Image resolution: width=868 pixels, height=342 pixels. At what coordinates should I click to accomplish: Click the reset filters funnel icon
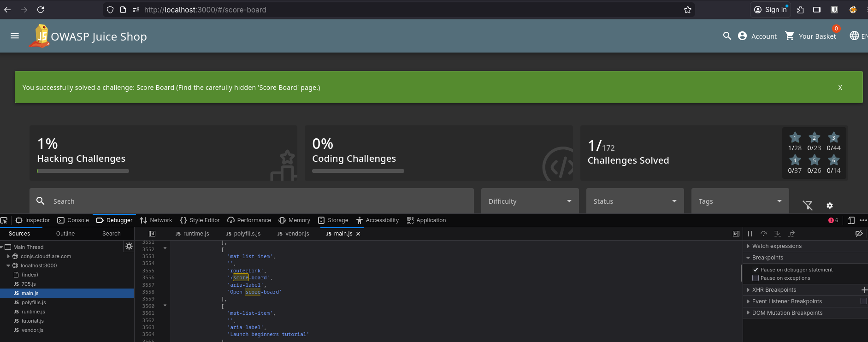(x=808, y=206)
